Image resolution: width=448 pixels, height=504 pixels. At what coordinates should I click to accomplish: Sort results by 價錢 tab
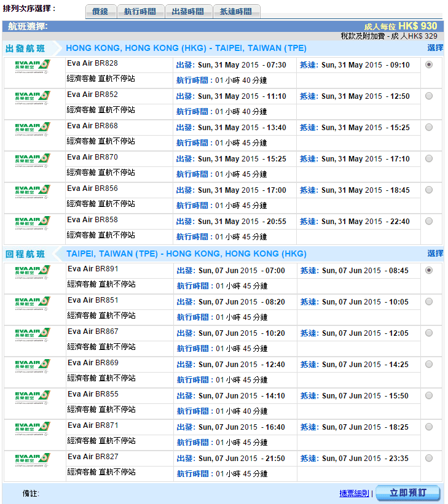click(100, 12)
